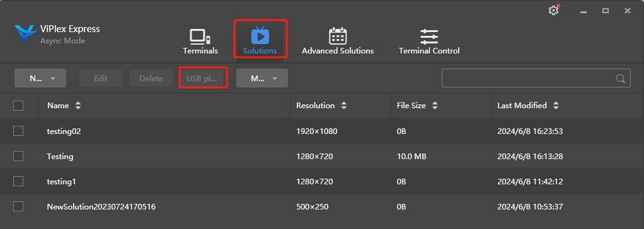Image resolution: width=644 pixels, height=229 pixels.
Task: Close the ViPlex Express window
Action: [x=628, y=11]
